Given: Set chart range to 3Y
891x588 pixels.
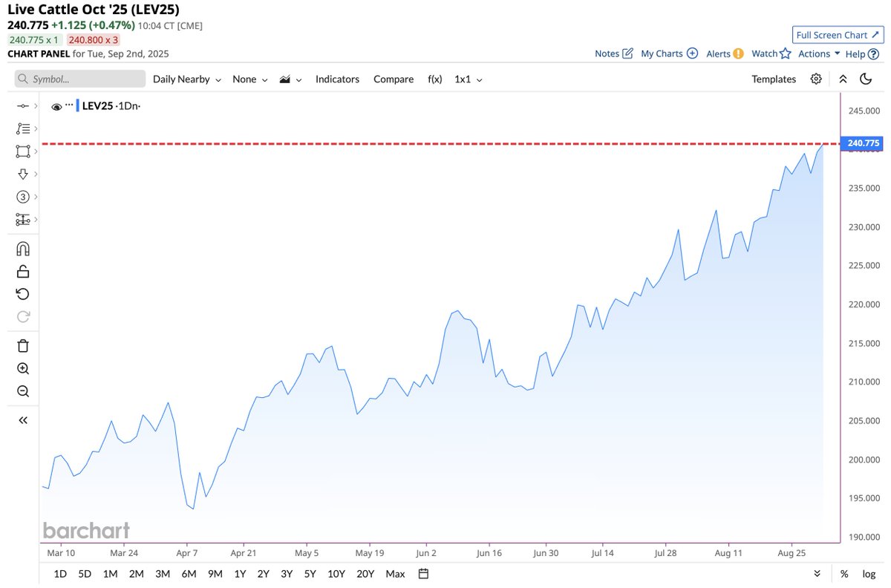Looking at the screenshot, I should (x=287, y=573).
